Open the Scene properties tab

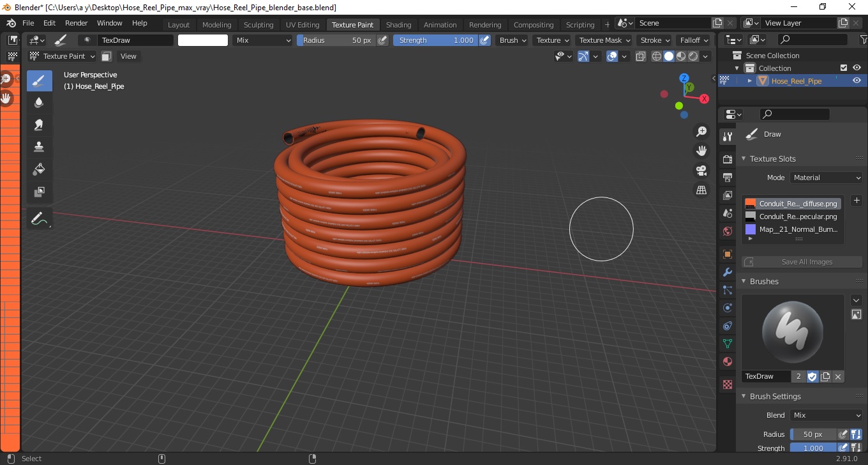pos(727,213)
